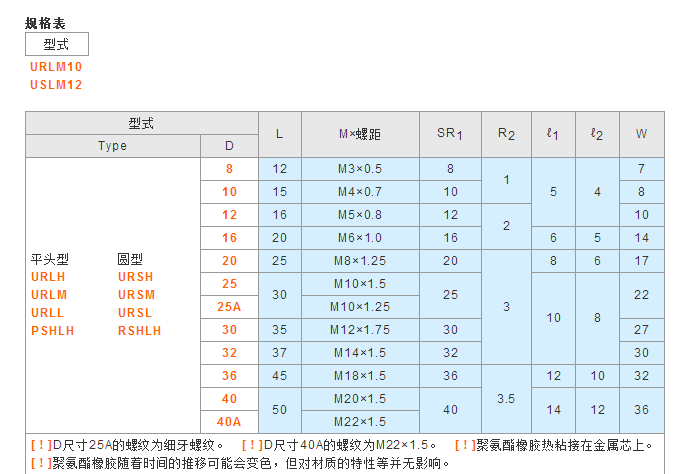
Task: Click the URSL round type link
Action: pyautogui.click(x=134, y=313)
